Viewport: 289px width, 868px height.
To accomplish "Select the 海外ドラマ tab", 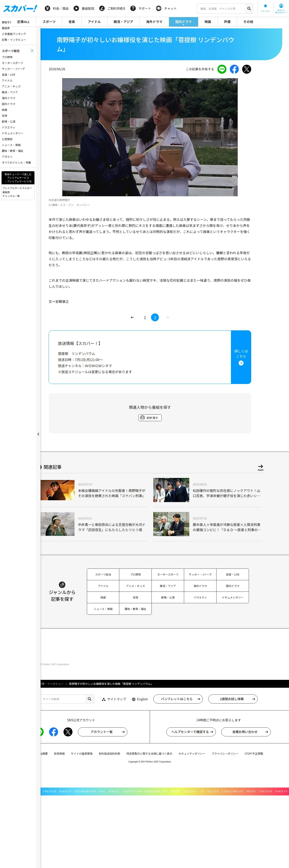I will 154,22.
